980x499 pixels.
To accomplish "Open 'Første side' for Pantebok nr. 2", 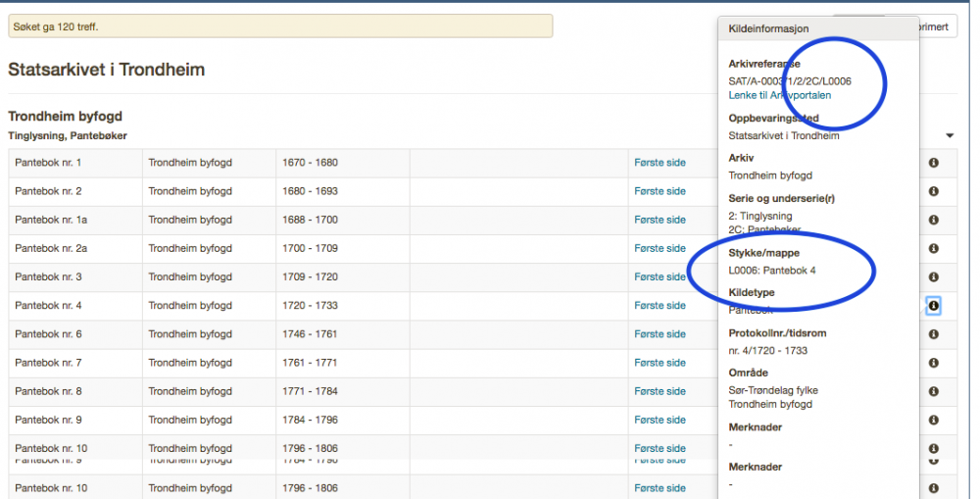I will click(x=660, y=191).
